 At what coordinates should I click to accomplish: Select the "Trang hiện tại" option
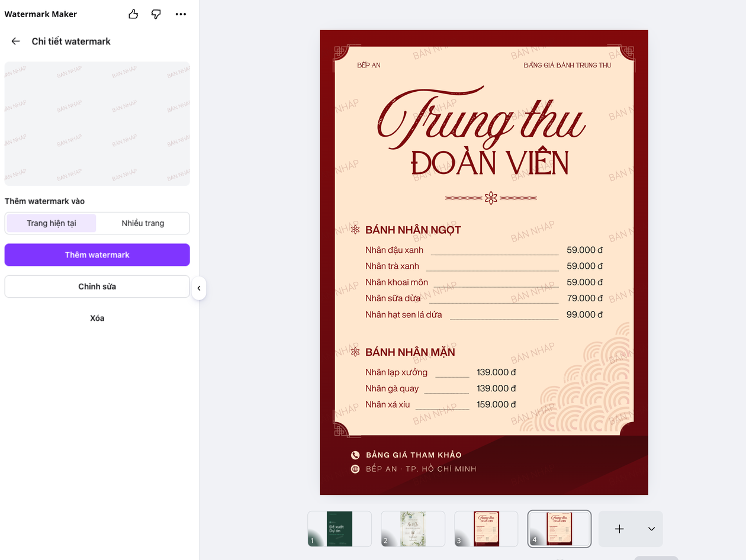coord(52,223)
